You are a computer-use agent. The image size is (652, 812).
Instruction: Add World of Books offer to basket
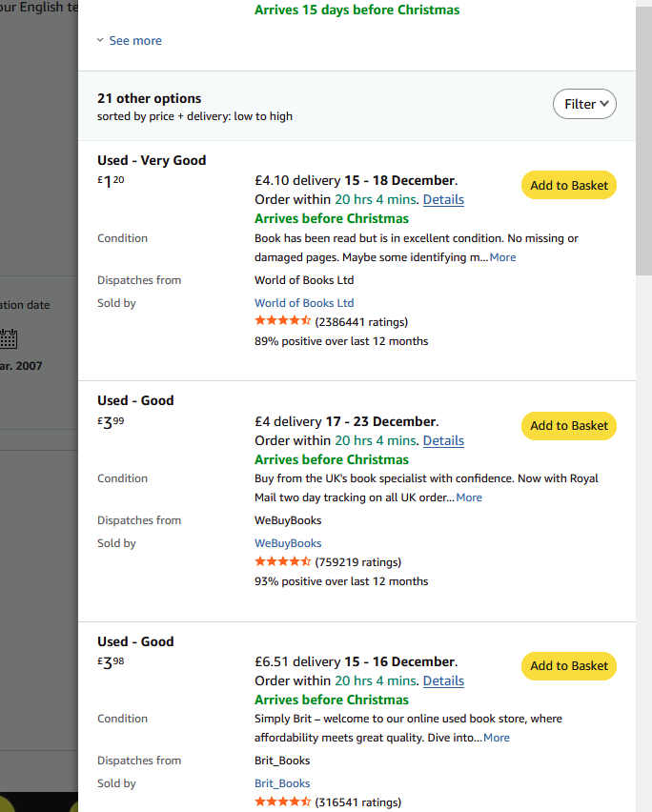pos(568,186)
